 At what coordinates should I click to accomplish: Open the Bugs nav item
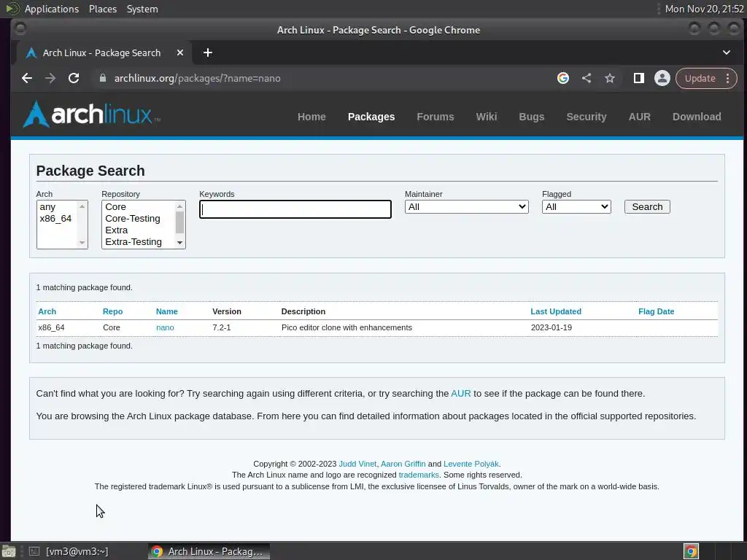(532, 117)
